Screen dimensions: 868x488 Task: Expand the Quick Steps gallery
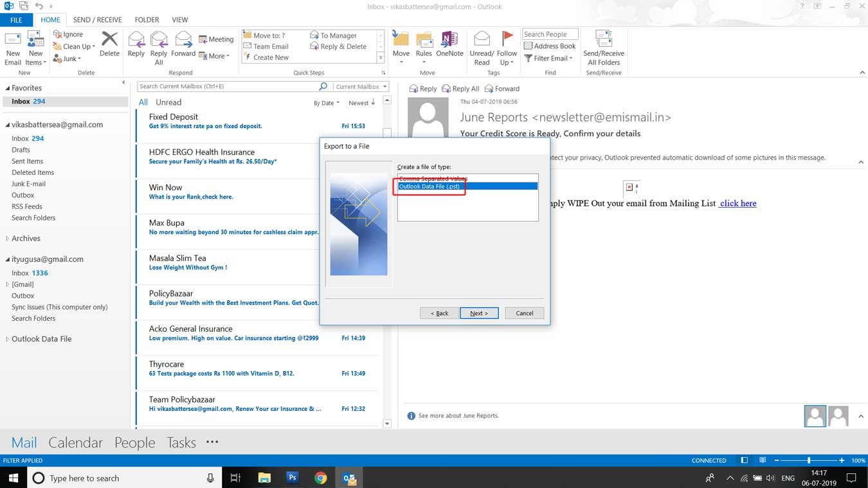(381, 58)
